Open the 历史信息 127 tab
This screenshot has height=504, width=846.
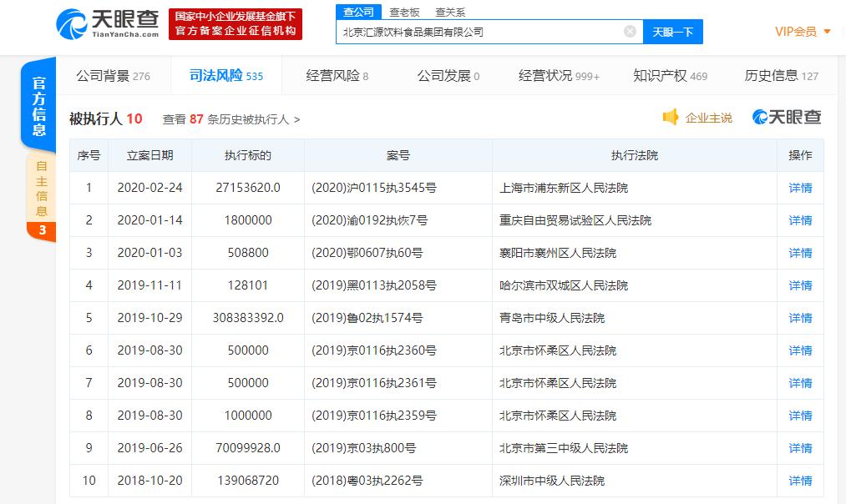pos(781,75)
